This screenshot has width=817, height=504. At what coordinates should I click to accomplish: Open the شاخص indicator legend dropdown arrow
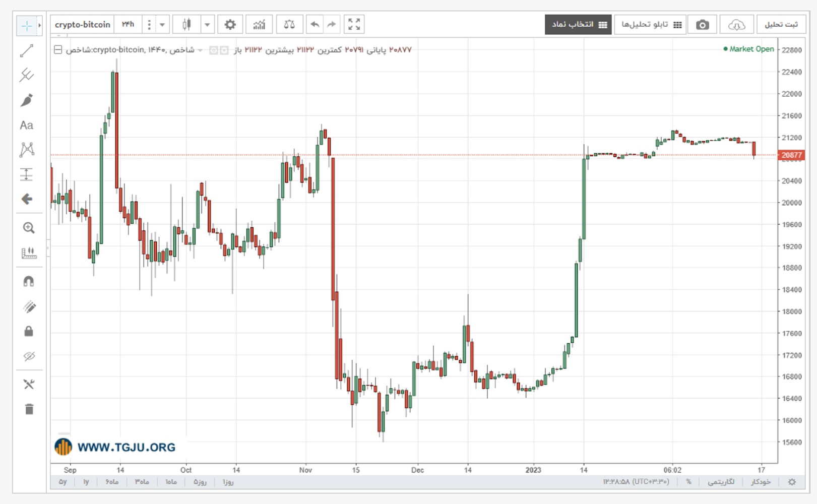(x=200, y=50)
